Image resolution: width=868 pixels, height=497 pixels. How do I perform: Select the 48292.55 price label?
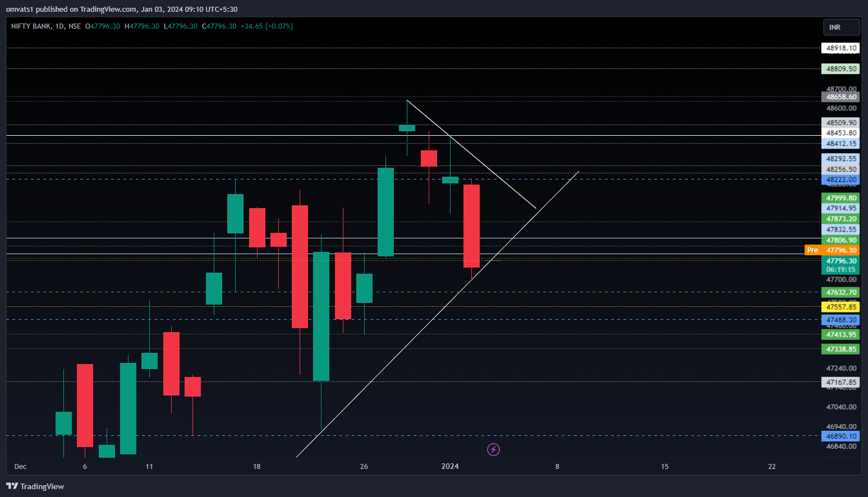coord(841,159)
